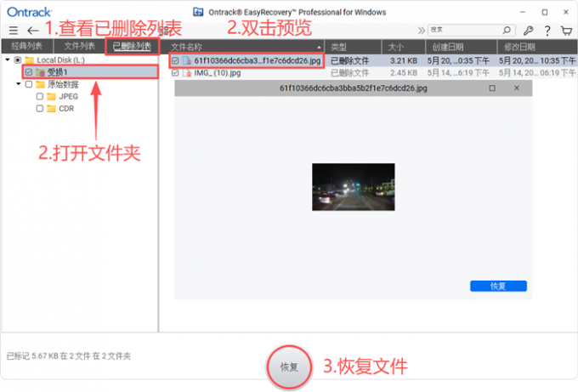Select the 受损1 folder label
The height and width of the screenshot is (392, 578).
click(x=57, y=72)
